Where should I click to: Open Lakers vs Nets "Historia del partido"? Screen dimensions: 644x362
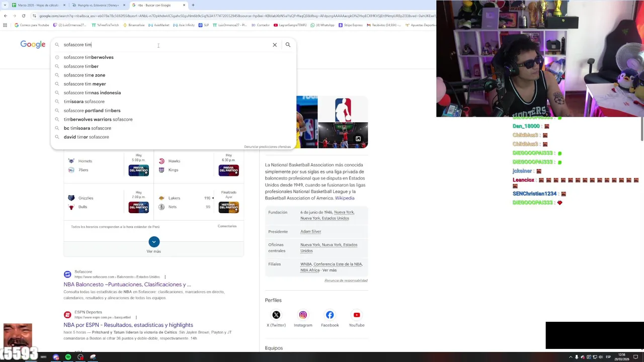point(229,207)
